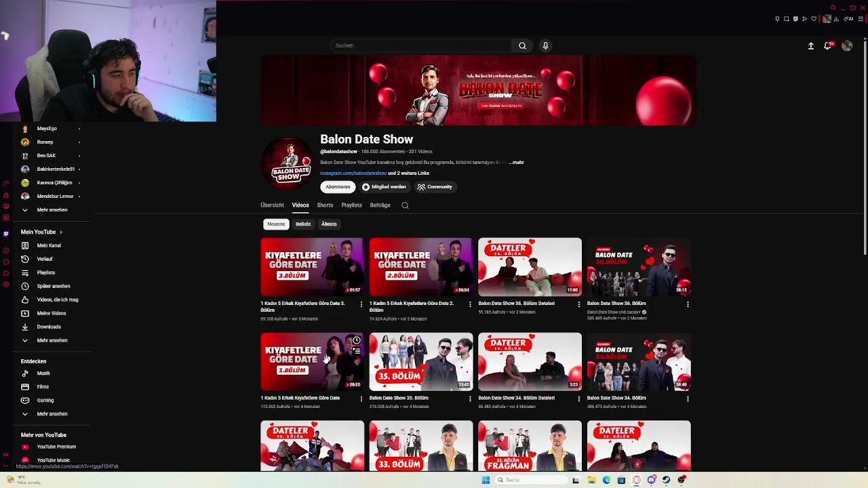
Task: Open three-dot menu for Balon Date Show 35. Bölüm
Action: (470, 399)
